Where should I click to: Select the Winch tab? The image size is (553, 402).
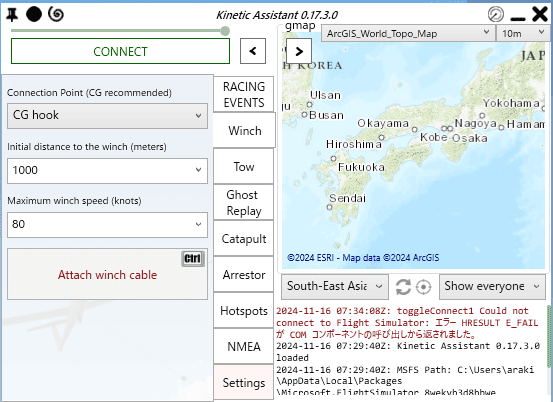tap(244, 130)
